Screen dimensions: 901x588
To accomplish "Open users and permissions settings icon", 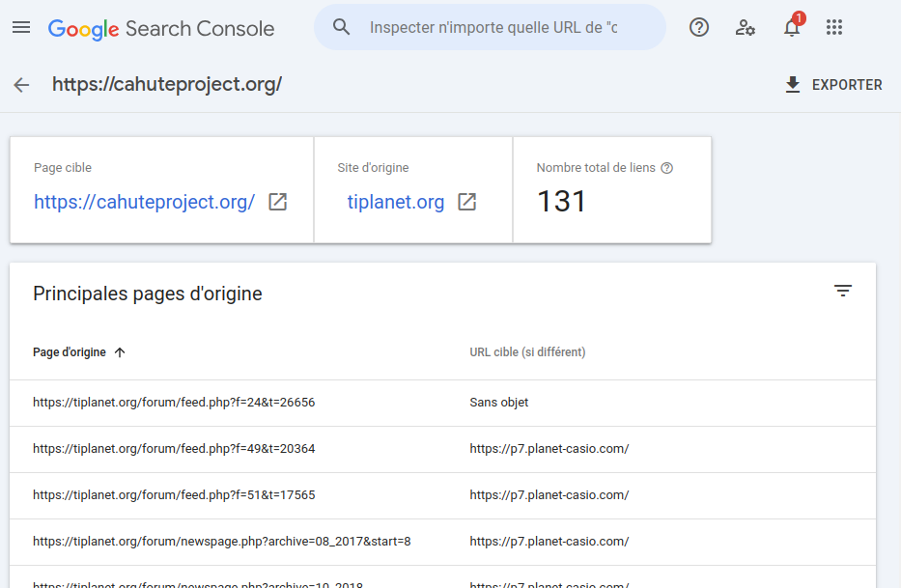I will tap(746, 28).
